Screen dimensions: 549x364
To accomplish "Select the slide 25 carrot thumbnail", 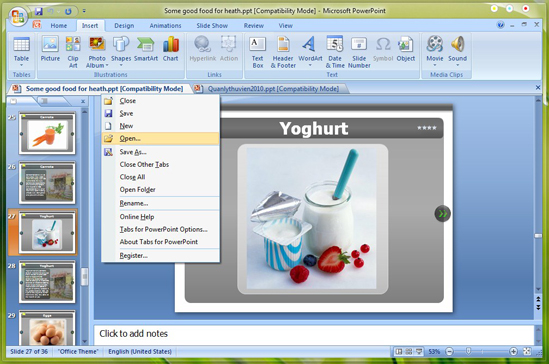I will (47, 133).
